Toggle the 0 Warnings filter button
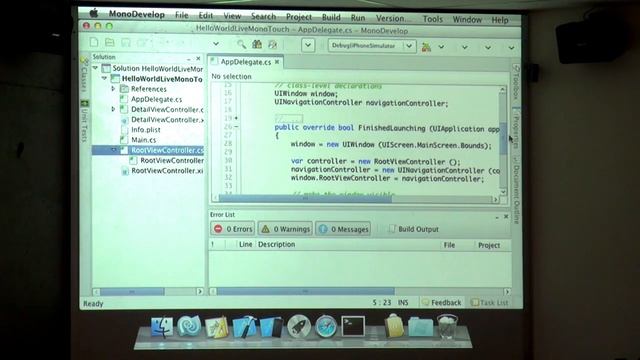The image size is (640, 360). click(285, 229)
